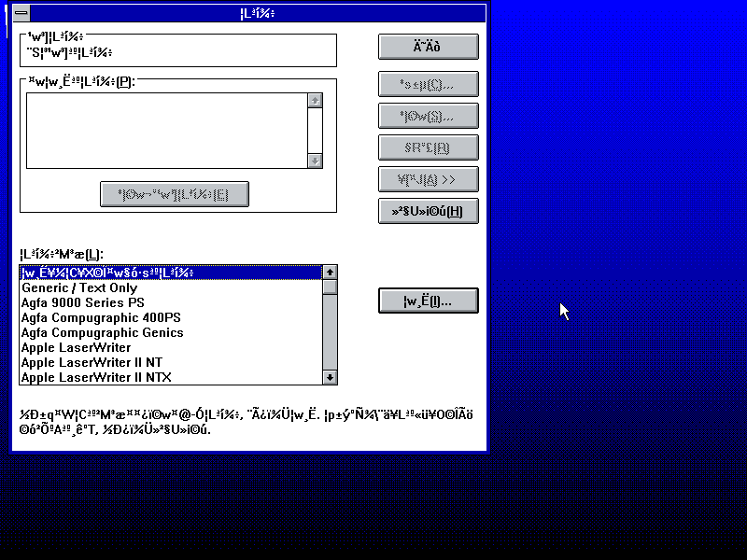Image resolution: width=747 pixels, height=560 pixels.
Task: Open the window's control menu box
Action: pos(20,12)
